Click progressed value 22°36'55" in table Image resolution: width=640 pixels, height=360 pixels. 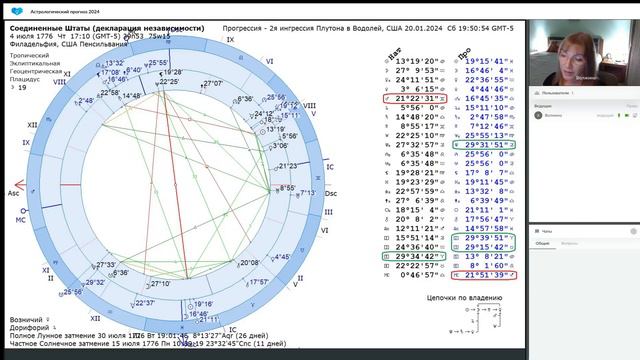[487, 80]
